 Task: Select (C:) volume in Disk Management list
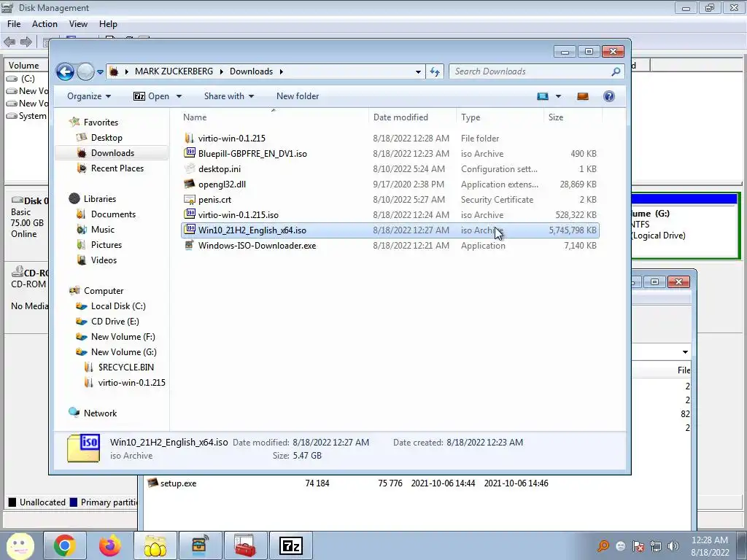[27, 79]
